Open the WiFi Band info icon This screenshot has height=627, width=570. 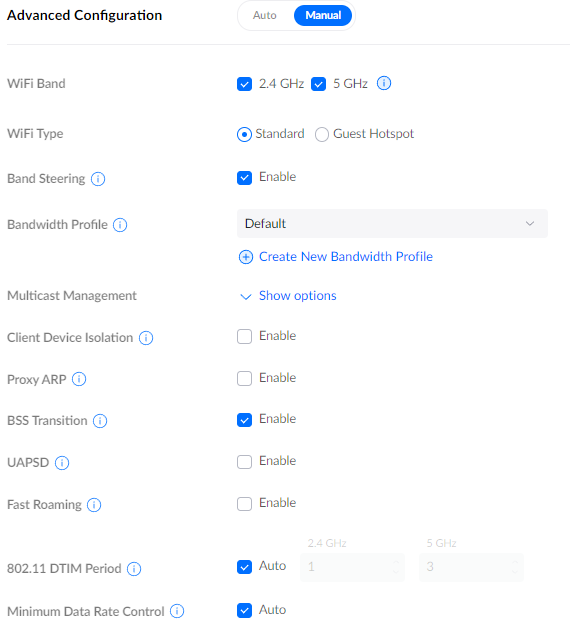(384, 83)
